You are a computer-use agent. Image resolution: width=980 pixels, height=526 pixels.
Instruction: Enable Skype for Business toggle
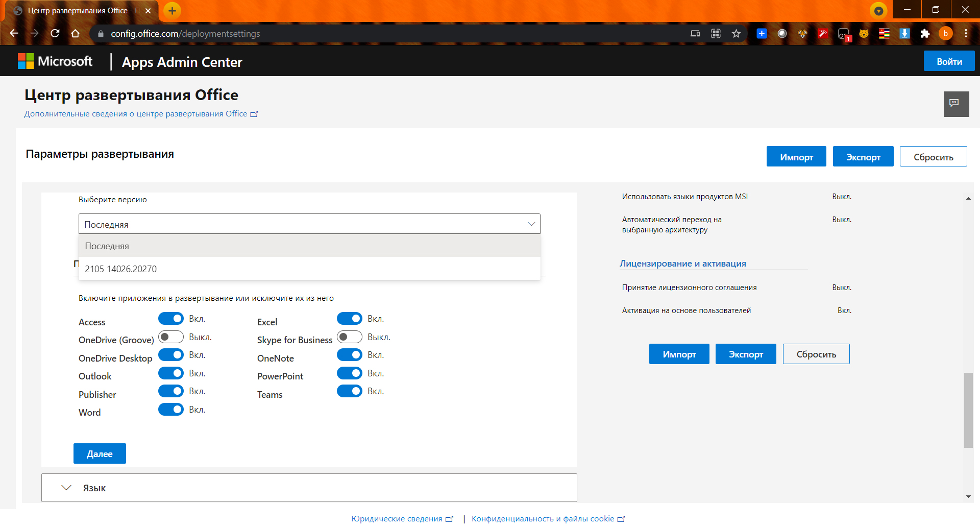pyautogui.click(x=350, y=337)
